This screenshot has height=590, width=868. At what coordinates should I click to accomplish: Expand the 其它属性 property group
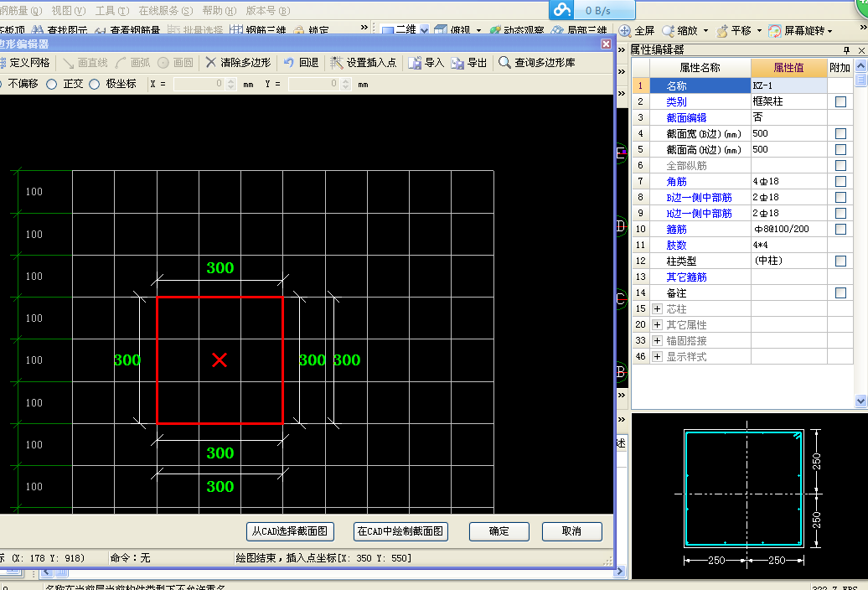coord(657,324)
